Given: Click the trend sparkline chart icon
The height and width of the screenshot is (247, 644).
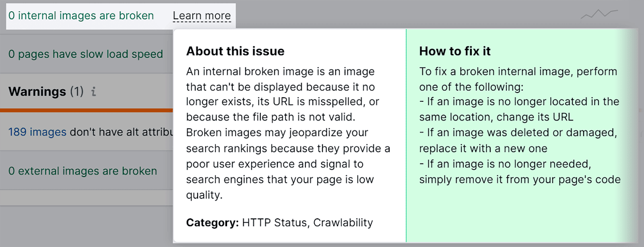Looking at the screenshot, I should click(x=599, y=14).
